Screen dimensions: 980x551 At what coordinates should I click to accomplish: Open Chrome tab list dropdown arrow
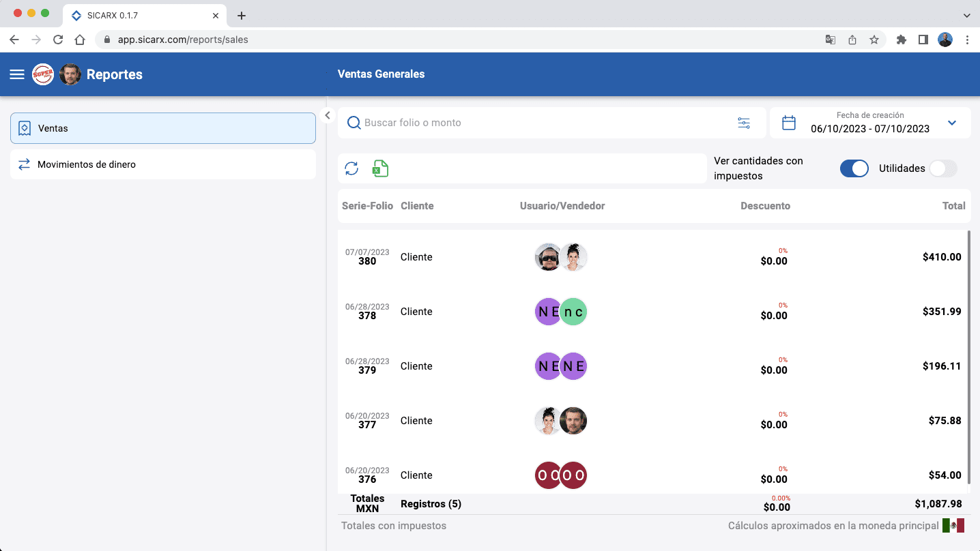pyautogui.click(x=966, y=15)
